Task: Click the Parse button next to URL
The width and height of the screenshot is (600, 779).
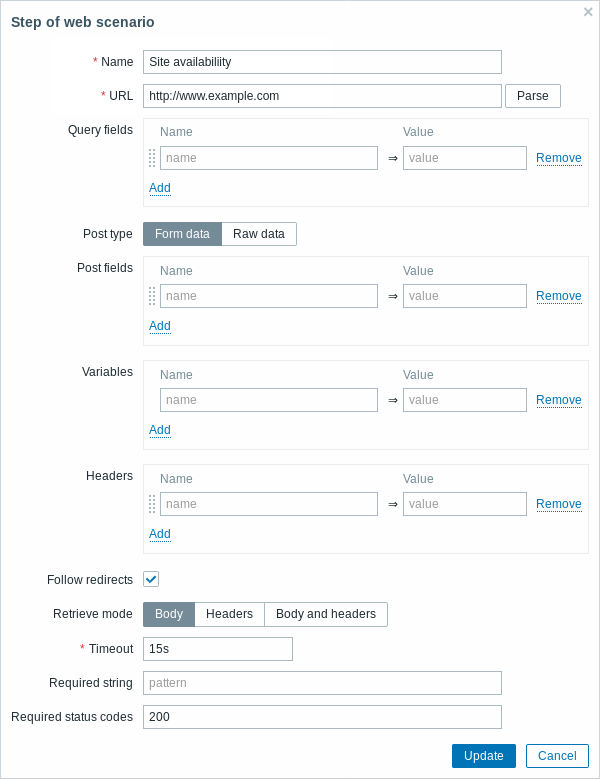Action: click(x=533, y=96)
